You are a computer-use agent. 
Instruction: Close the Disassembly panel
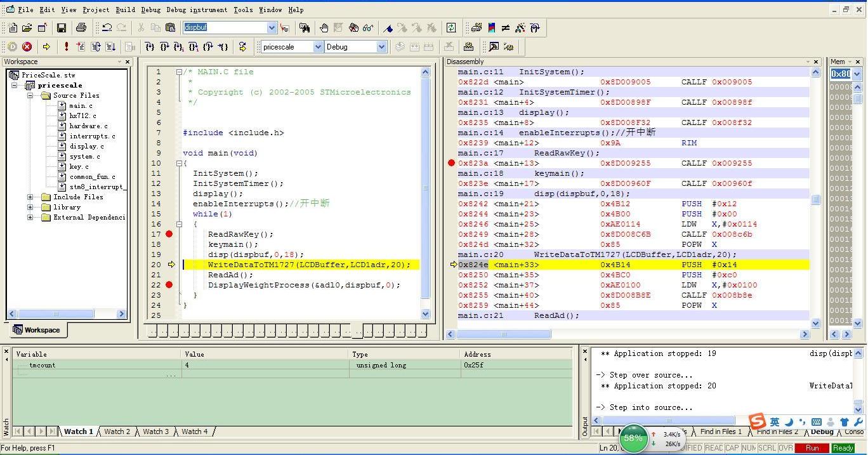pyautogui.click(x=817, y=62)
